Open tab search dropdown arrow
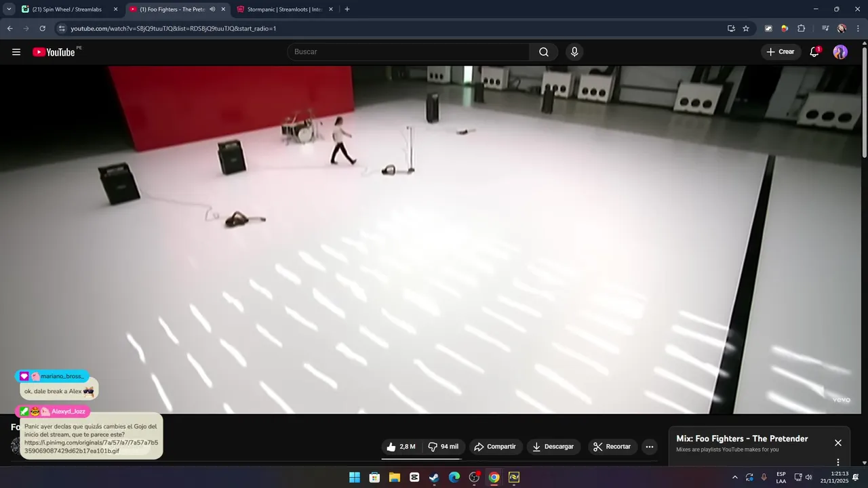Viewport: 868px width, 488px height. click(9, 9)
